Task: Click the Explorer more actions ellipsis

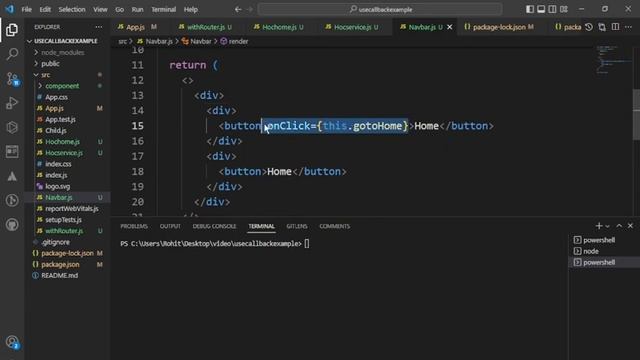Action: pyautogui.click(x=99, y=27)
